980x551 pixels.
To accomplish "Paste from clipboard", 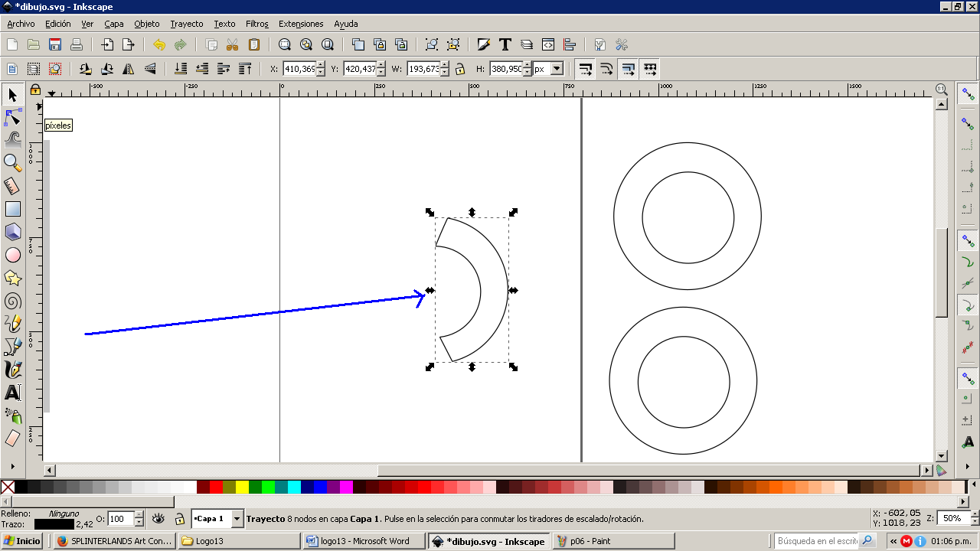I will (x=254, y=44).
